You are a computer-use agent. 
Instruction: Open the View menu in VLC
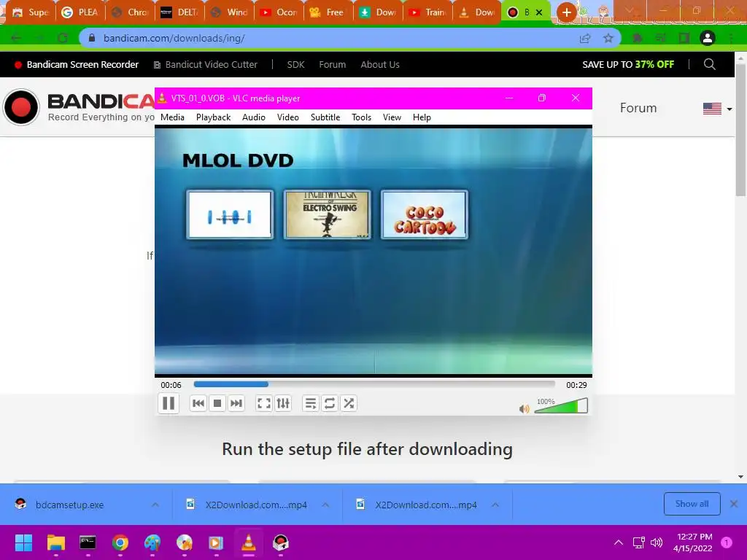pyautogui.click(x=392, y=117)
